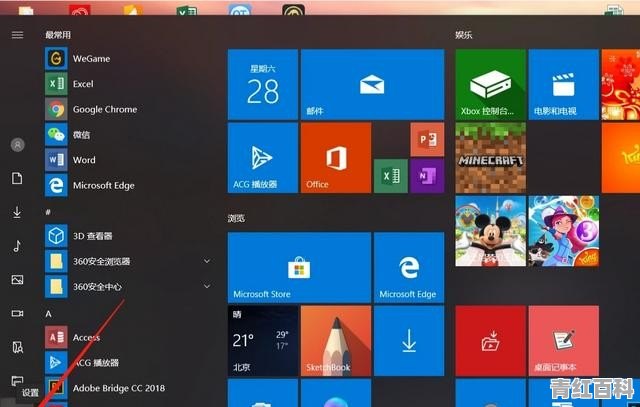The image size is (640, 407).
Task: Open the 电影和电视 tile
Action: 564,85
